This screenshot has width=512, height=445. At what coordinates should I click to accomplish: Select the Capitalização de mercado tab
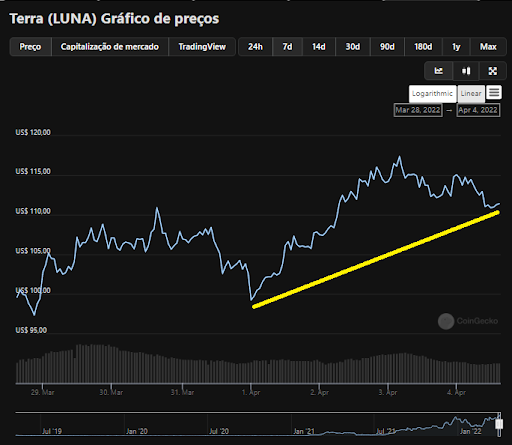[x=110, y=47]
